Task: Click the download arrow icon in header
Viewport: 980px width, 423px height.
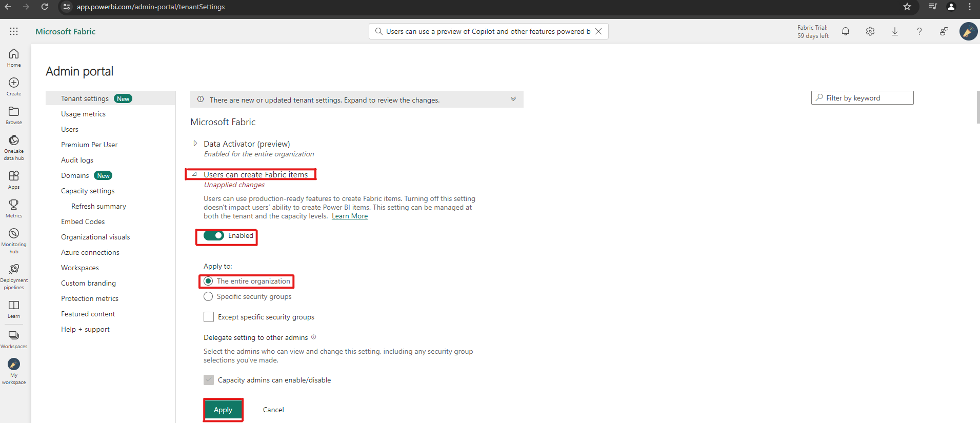Action: click(x=895, y=31)
